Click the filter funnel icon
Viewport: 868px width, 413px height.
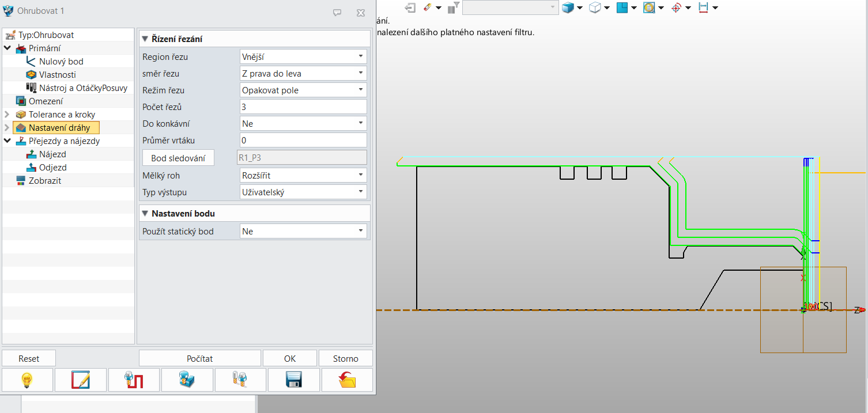[454, 7]
